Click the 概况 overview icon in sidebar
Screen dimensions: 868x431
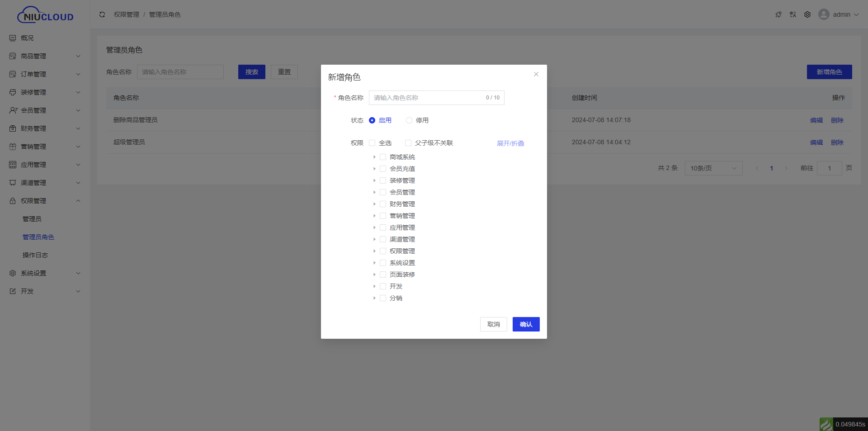point(13,38)
